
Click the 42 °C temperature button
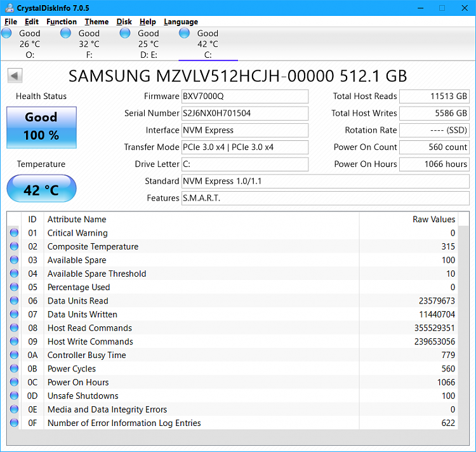42,188
